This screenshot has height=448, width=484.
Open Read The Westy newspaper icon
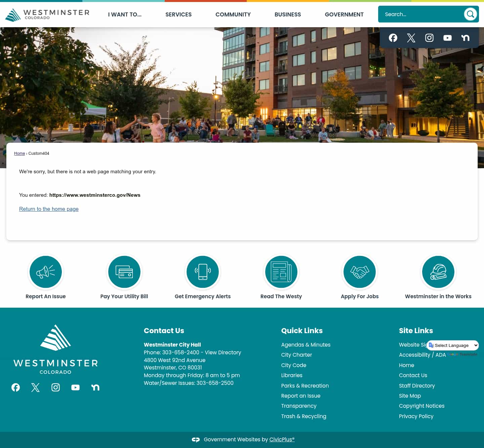281,272
